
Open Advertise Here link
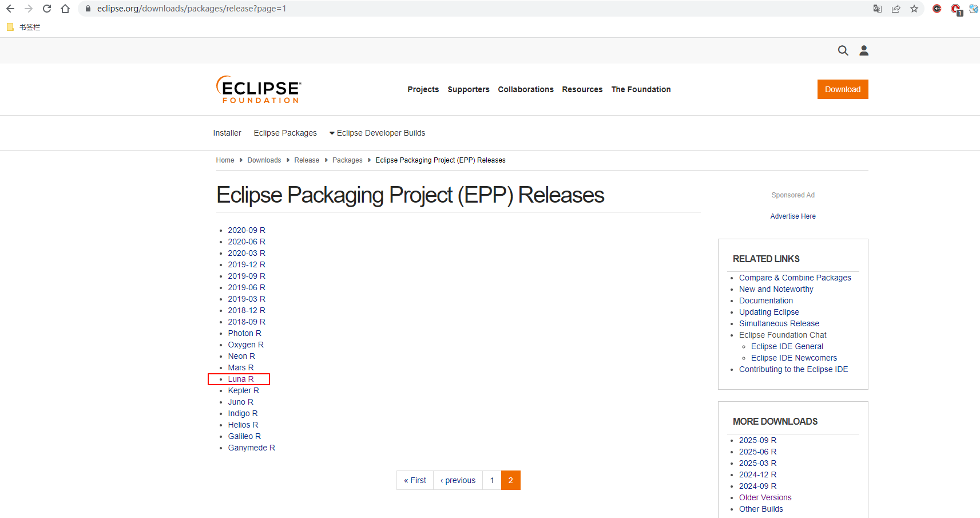point(793,216)
